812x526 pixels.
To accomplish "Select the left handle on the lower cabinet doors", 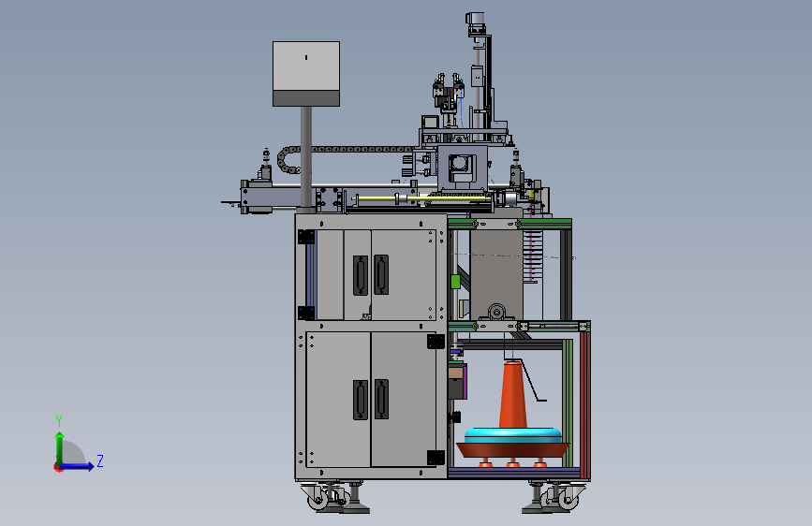I will pos(361,400).
